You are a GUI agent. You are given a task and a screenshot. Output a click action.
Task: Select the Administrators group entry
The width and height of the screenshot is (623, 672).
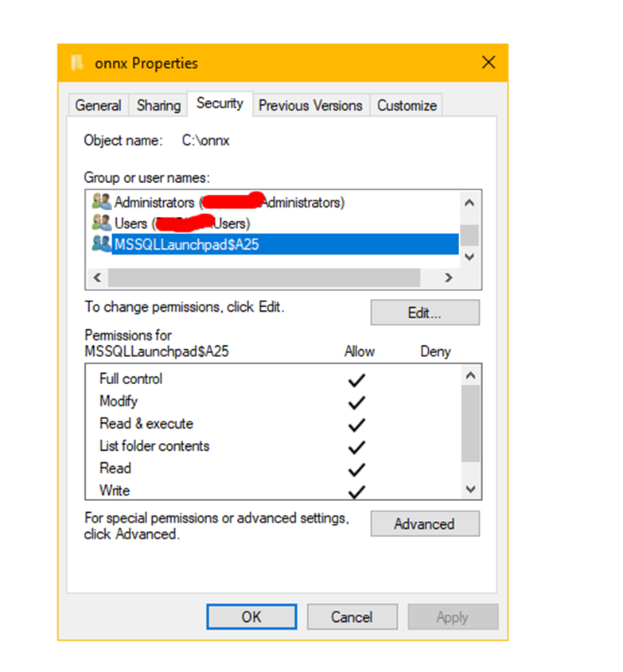point(274,202)
